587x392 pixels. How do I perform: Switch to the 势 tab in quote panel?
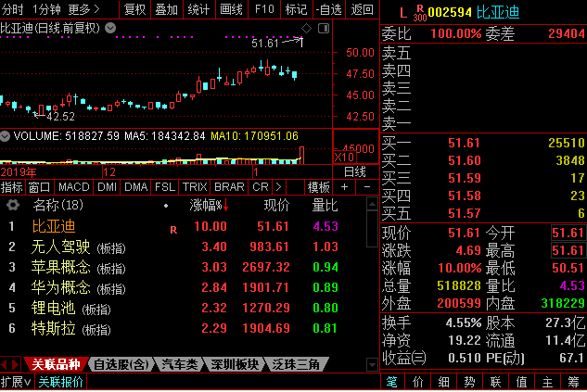pyautogui.click(x=469, y=382)
